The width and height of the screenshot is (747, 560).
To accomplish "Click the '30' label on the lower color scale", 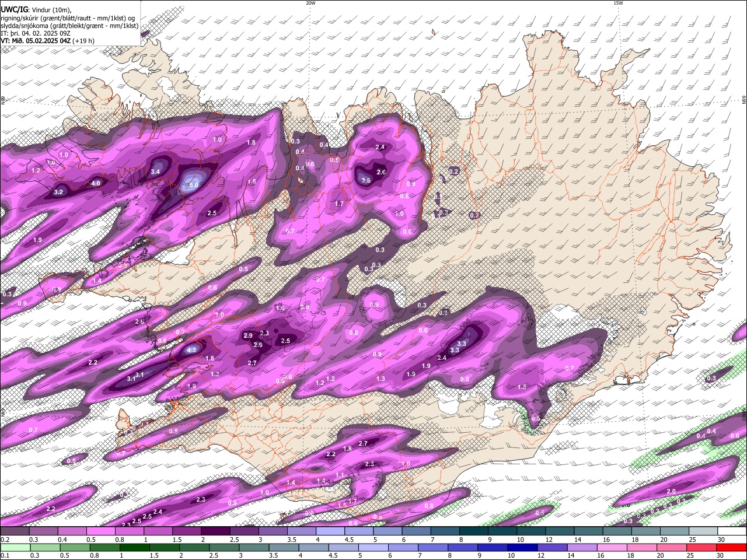I will click(x=721, y=556).
